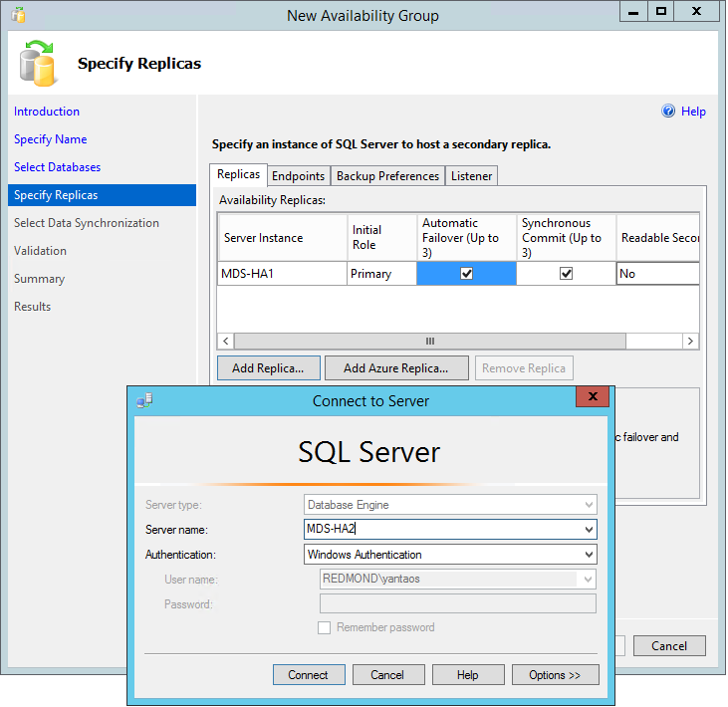The width and height of the screenshot is (728, 707).
Task: Click the Automatic Failover column header
Action: (467, 238)
